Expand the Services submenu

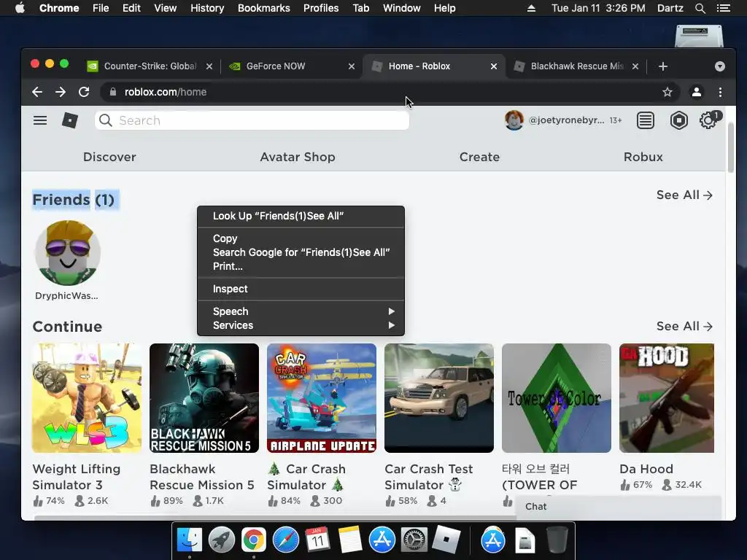pos(301,325)
